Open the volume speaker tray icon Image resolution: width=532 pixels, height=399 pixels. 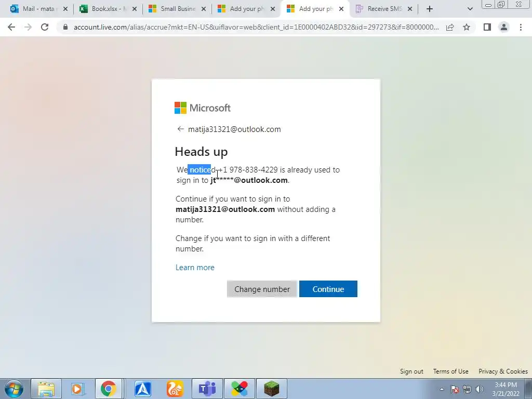pyautogui.click(x=480, y=389)
